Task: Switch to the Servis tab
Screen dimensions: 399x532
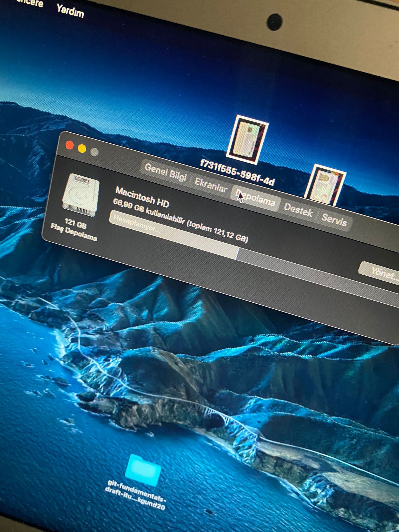Action: point(334,220)
